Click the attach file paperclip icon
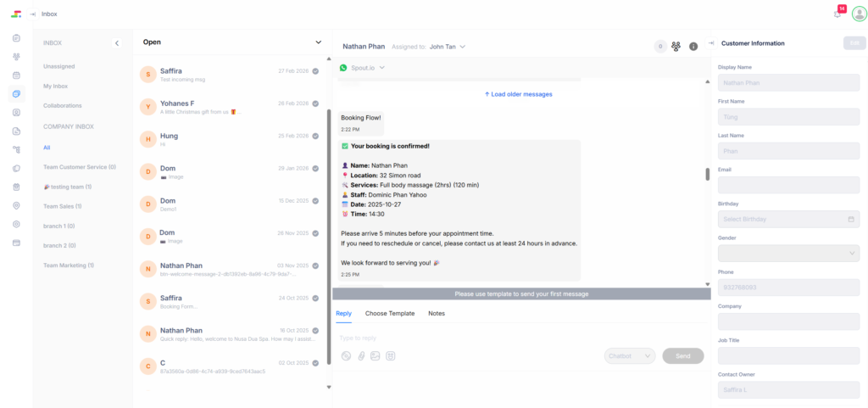This screenshot has height=408, width=868. tap(360, 356)
